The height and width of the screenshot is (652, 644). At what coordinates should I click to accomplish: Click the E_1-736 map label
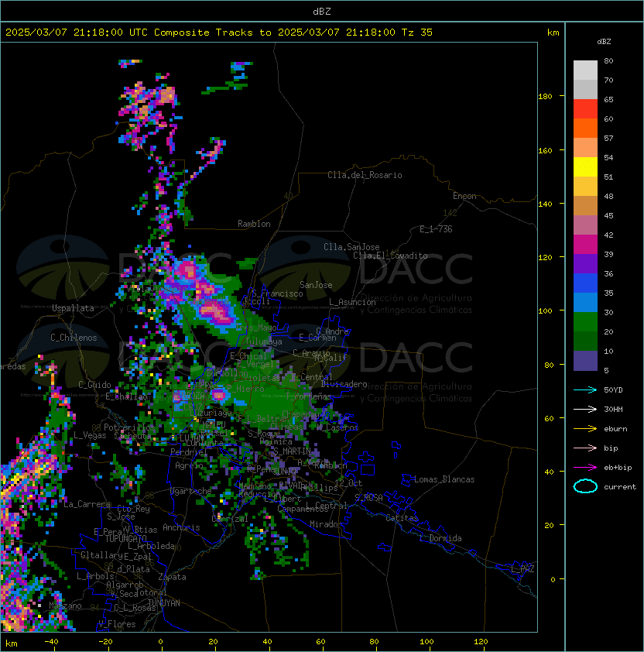436,229
